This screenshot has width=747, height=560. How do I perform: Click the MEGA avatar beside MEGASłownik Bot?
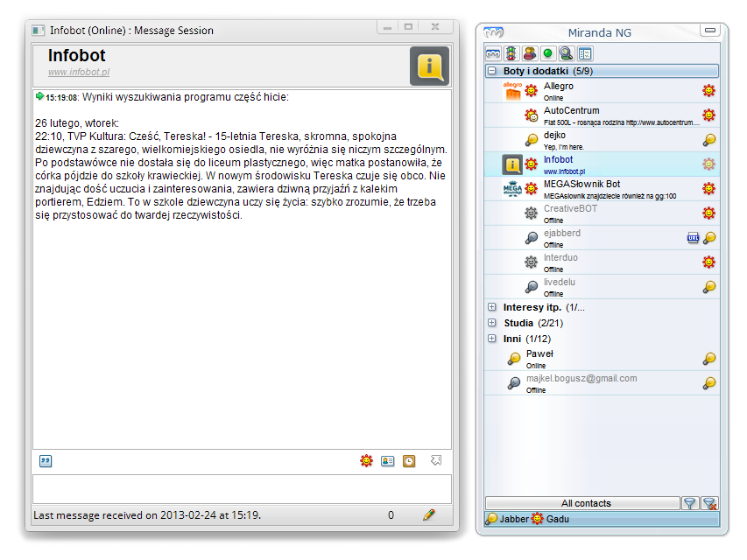click(512, 189)
